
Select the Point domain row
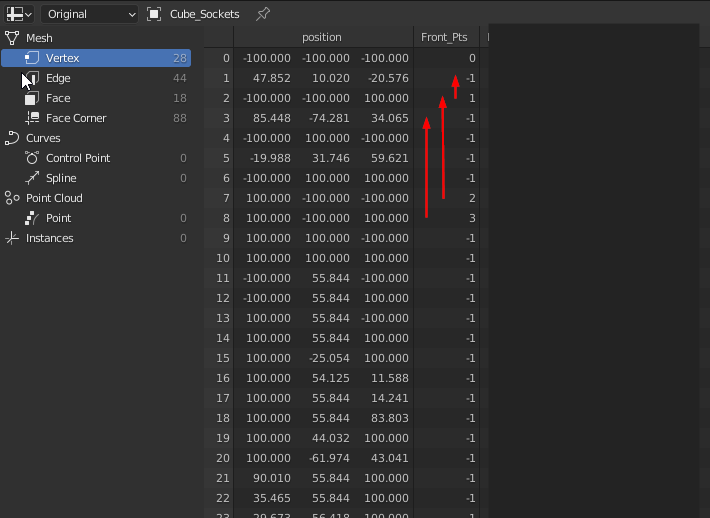point(96,218)
